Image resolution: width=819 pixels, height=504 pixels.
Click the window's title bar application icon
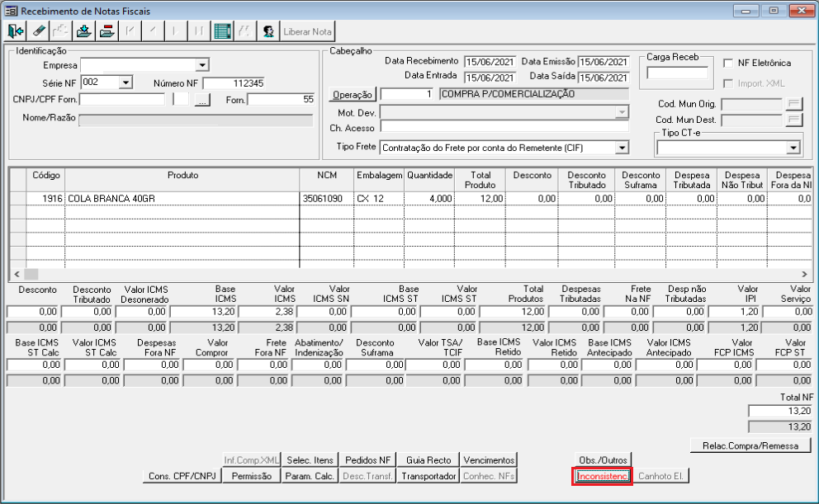(x=11, y=11)
